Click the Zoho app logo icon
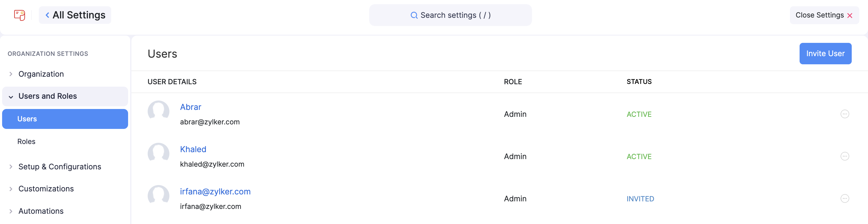 coord(19,15)
